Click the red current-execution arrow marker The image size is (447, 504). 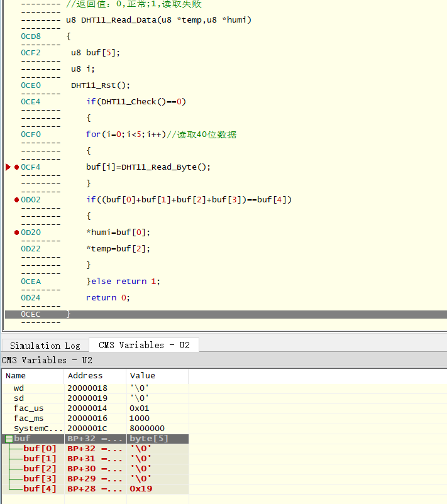(x=8, y=167)
